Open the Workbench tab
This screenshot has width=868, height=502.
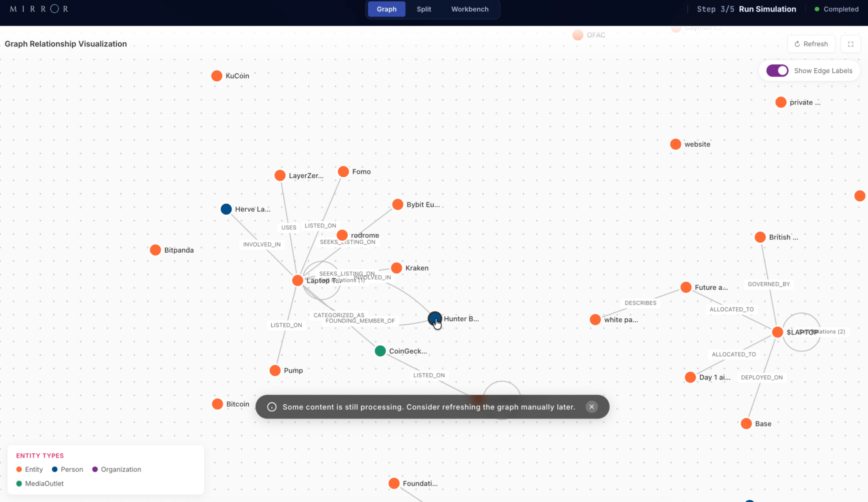(470, 9)
